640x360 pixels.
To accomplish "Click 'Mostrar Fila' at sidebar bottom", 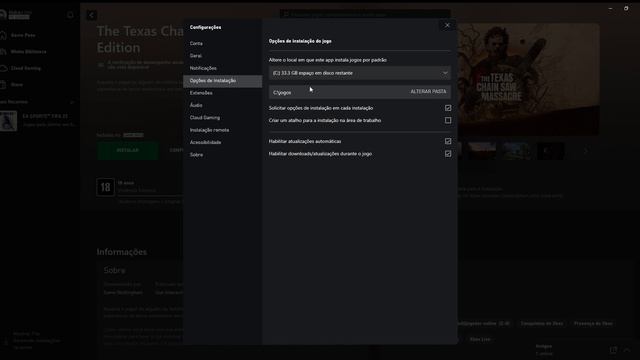I will [x=27, y=334].
